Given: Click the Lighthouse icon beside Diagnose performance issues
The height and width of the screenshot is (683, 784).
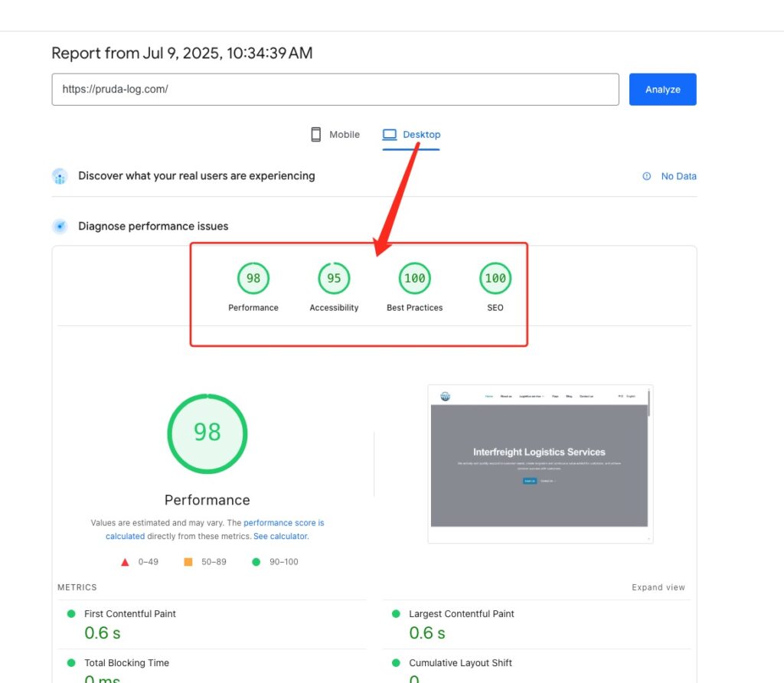Looking at the screenshot, I should pos(60,226).
